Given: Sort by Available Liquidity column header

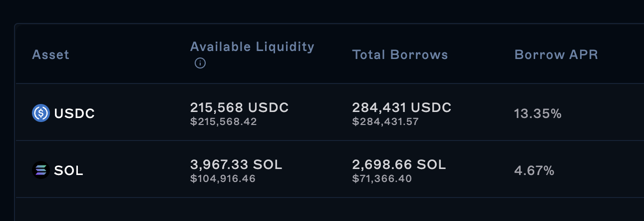Looking at the screenshot, I should pos(252,47).
